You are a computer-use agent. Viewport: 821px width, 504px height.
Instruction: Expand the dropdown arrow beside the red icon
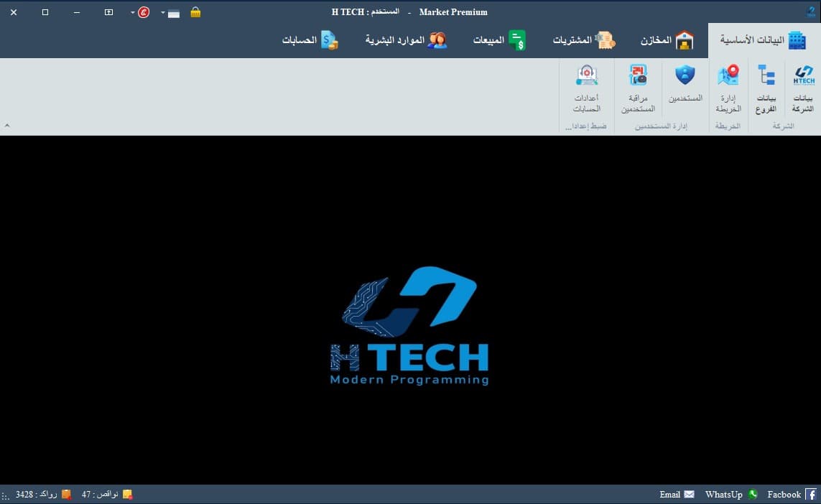pos(132,12)
